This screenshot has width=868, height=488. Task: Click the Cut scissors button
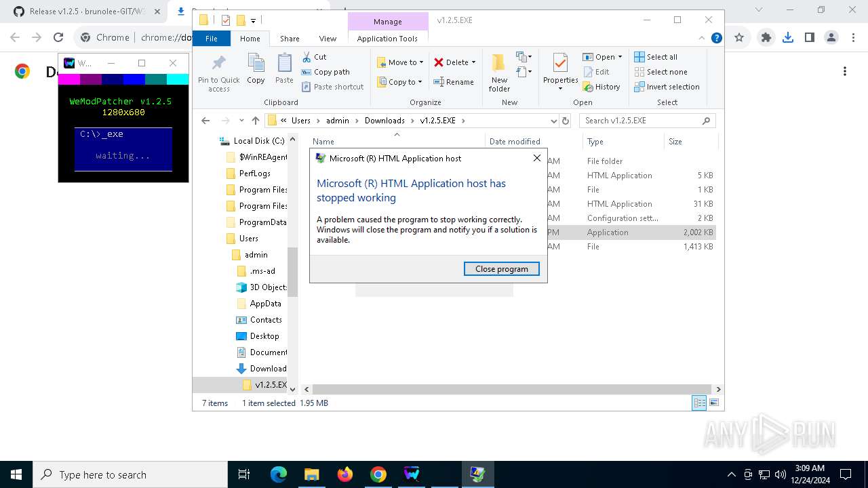(x=314, y=57)
